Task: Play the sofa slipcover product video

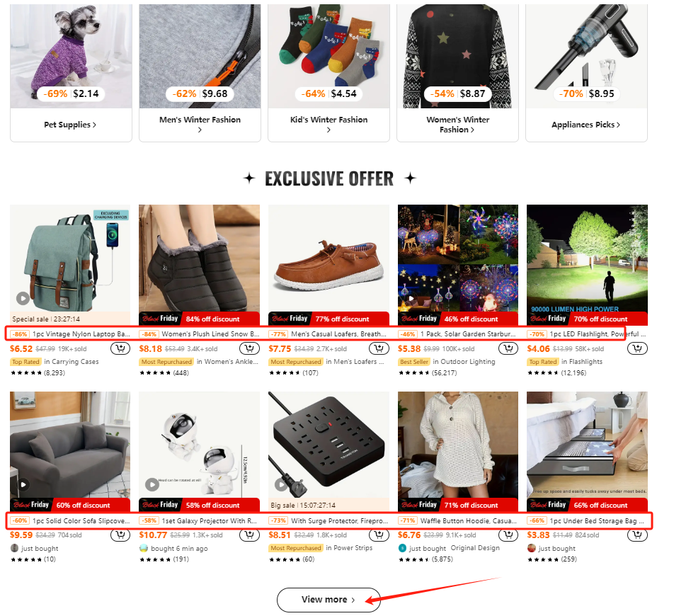Action: pos(23,484)
